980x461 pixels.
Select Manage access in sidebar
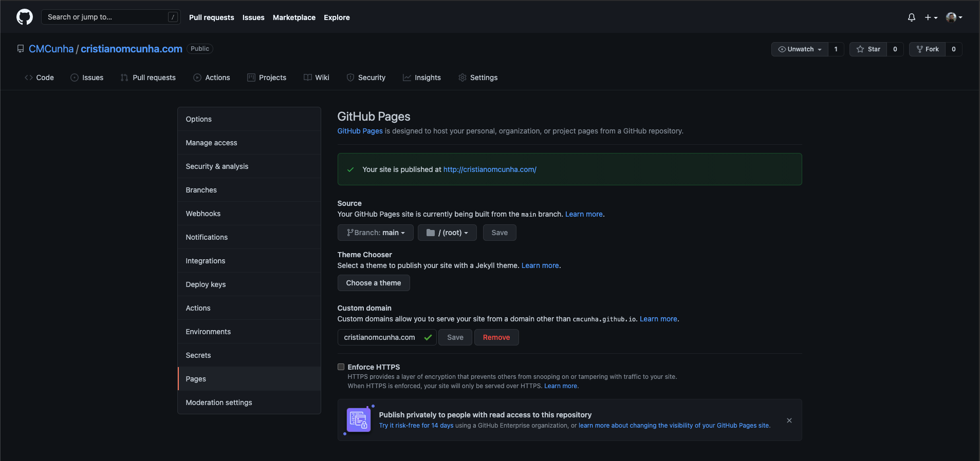coord(249,143)
